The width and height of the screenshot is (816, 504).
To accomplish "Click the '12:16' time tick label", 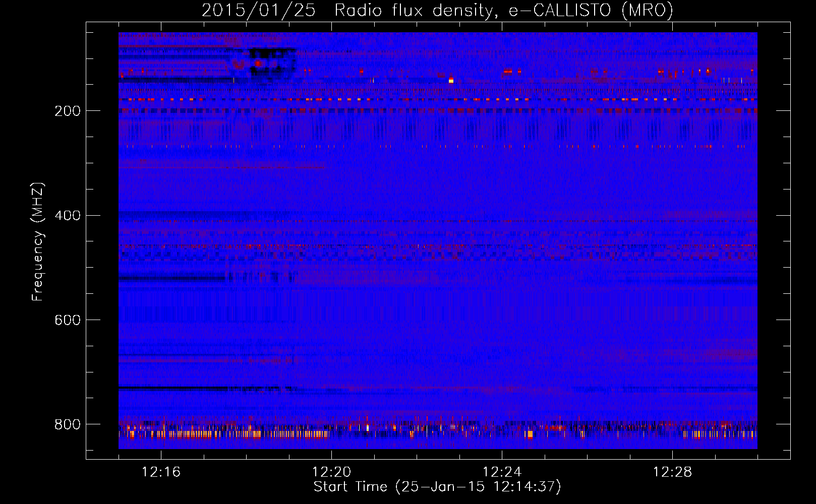I will 161,472.
